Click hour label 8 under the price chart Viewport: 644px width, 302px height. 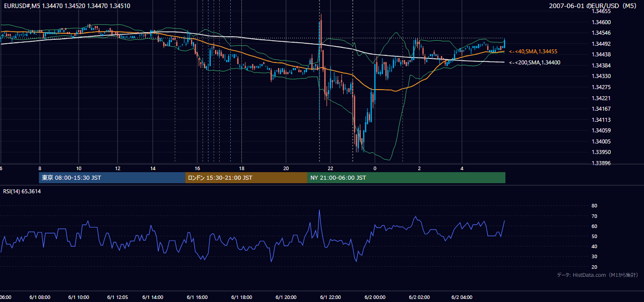[39, 168]
